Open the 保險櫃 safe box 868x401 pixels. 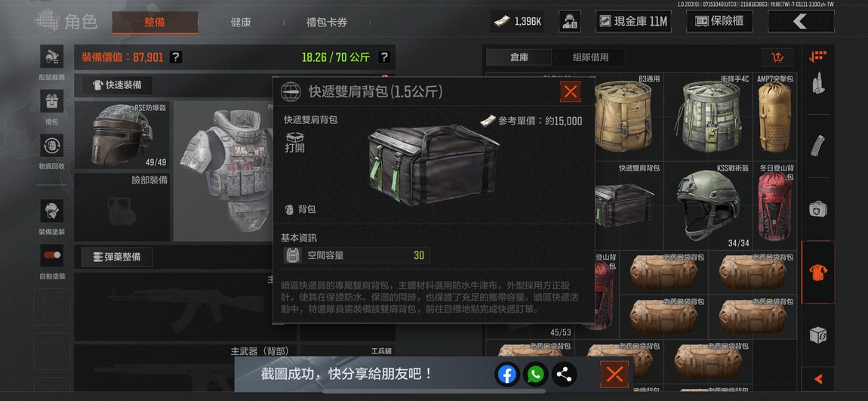point(719,22)
